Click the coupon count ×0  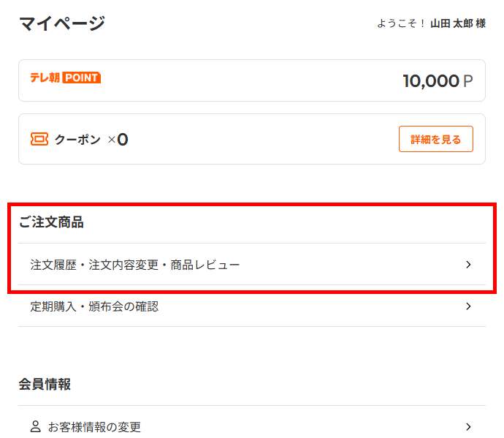tap(118, 139)
